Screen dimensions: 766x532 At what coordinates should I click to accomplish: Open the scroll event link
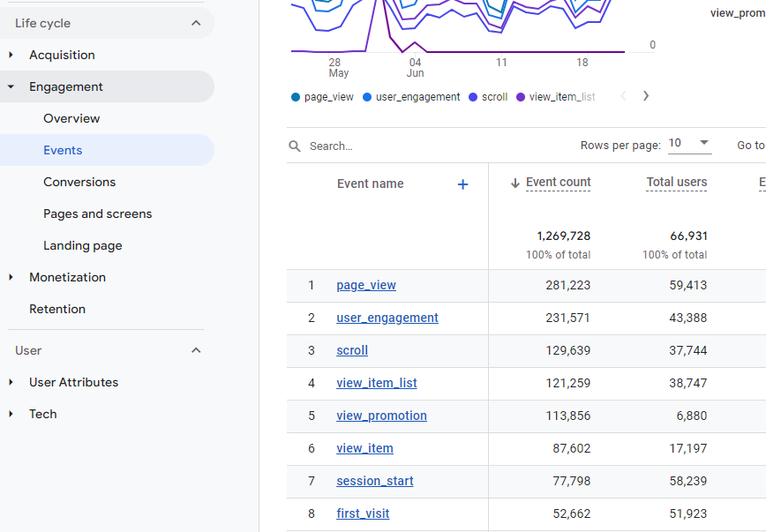(x=352, y=350)
